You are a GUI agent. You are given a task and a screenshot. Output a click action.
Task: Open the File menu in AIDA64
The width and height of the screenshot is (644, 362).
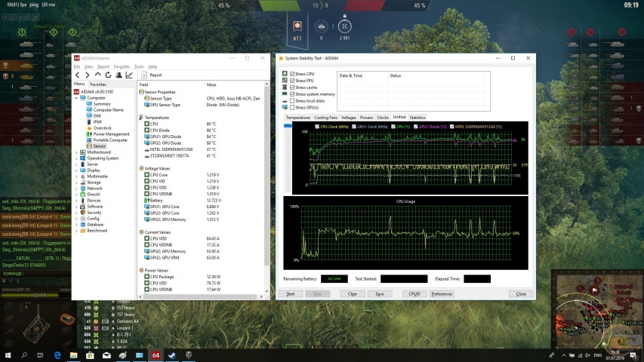pyautogui.click(x=77, y=66)
